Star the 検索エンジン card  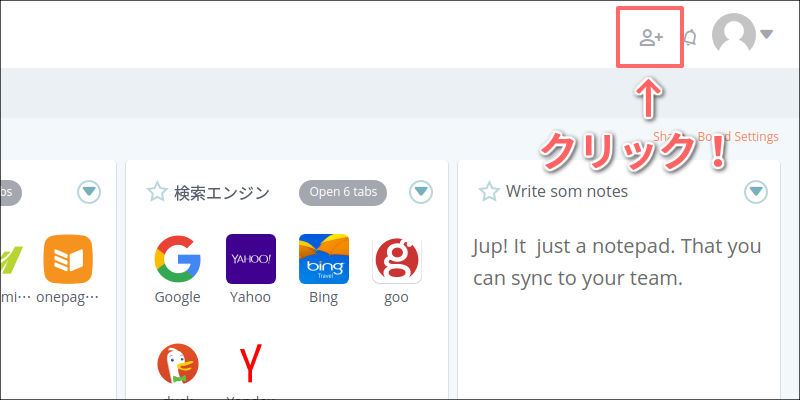(157, 192)
